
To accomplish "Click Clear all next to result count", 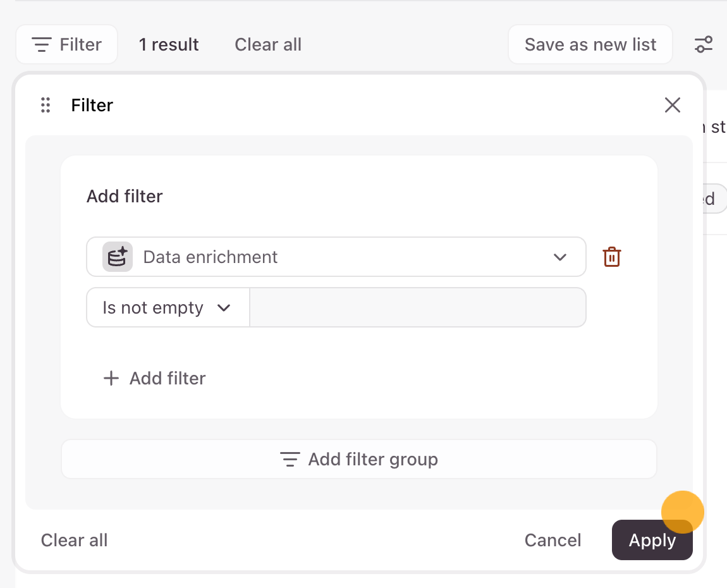I will click(x=268, y=45).
